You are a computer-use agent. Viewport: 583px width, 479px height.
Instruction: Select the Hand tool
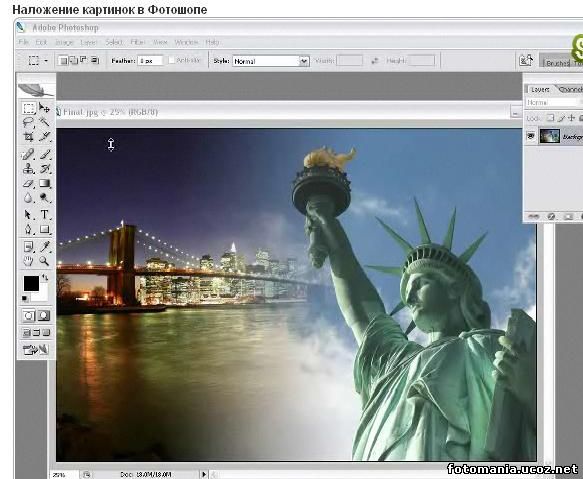pos(29,261)
